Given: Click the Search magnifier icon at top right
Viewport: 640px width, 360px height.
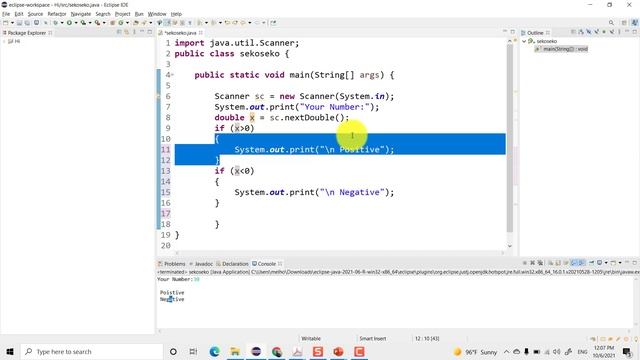Looking at the screenshot, I should coord(611,22).
